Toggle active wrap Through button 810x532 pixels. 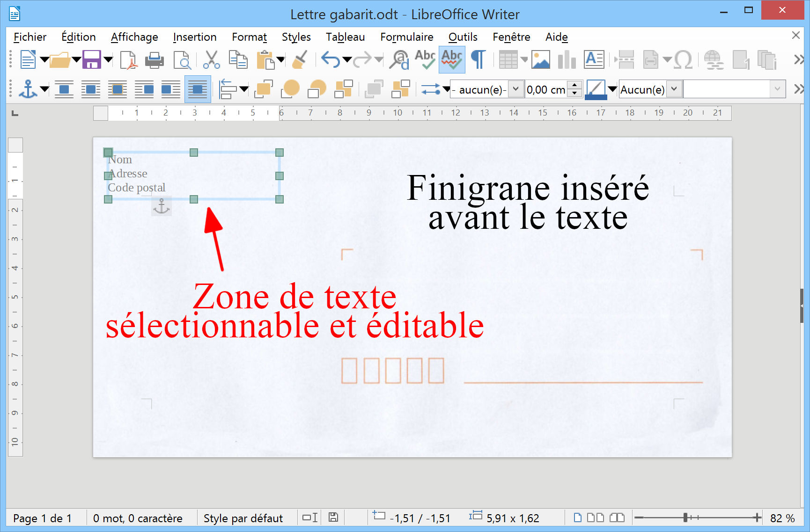[198, 89]
